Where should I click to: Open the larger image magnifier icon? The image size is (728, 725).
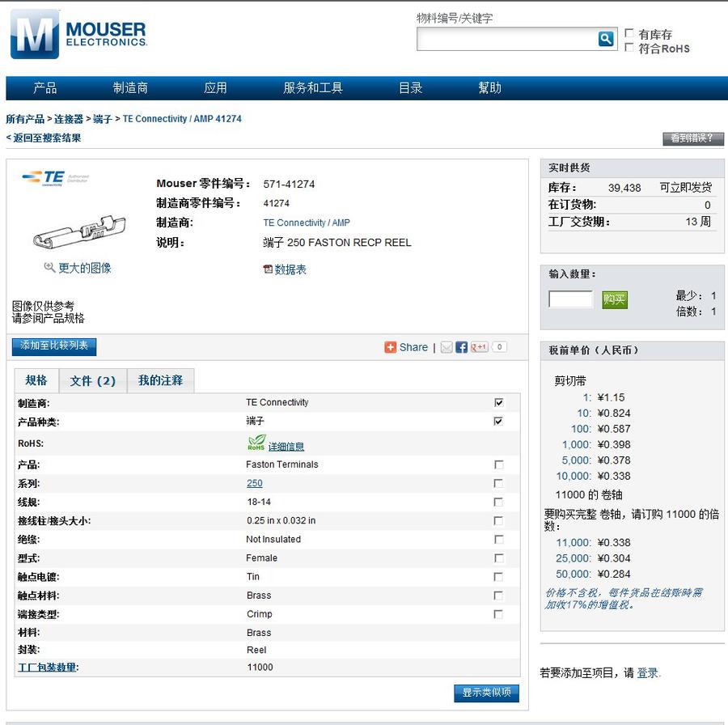point(50,268)
